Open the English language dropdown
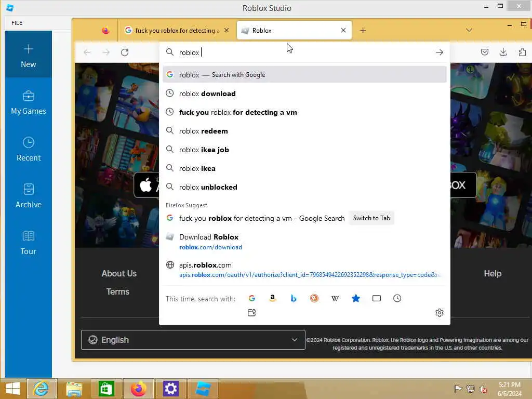This screenshot has width=532, height=399. tap(193, 340)
